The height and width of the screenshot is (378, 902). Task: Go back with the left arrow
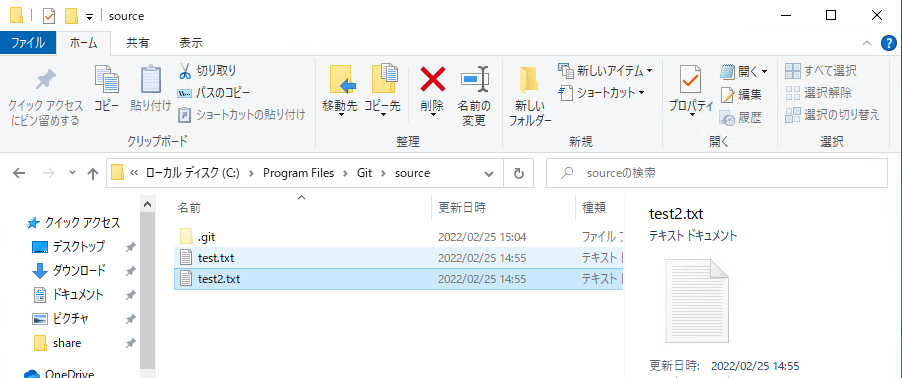pyautogui.click(x=19, y=173)
